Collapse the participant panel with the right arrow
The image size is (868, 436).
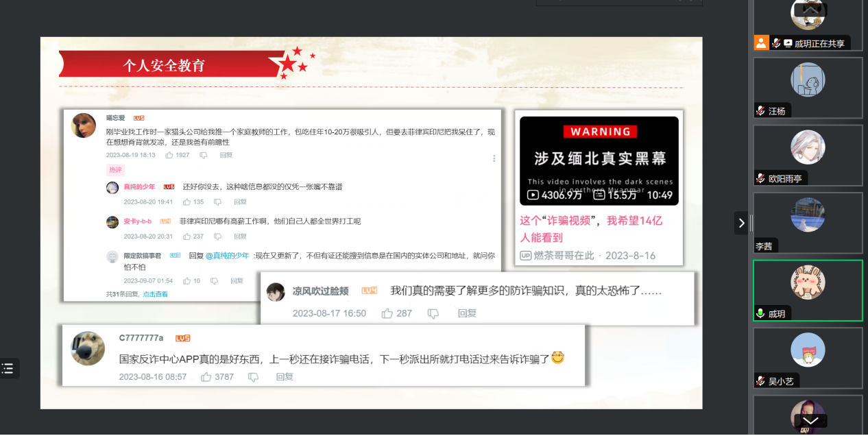(x=741, y=223)
